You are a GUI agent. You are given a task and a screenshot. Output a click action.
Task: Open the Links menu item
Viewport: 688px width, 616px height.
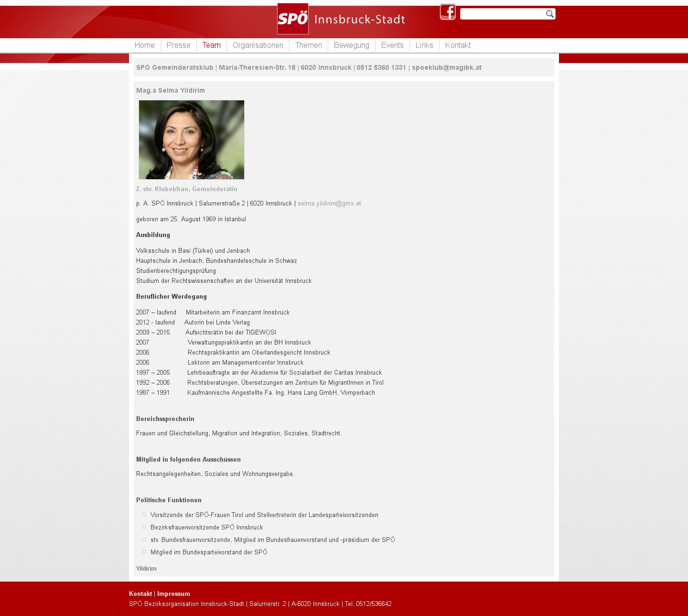424,45
